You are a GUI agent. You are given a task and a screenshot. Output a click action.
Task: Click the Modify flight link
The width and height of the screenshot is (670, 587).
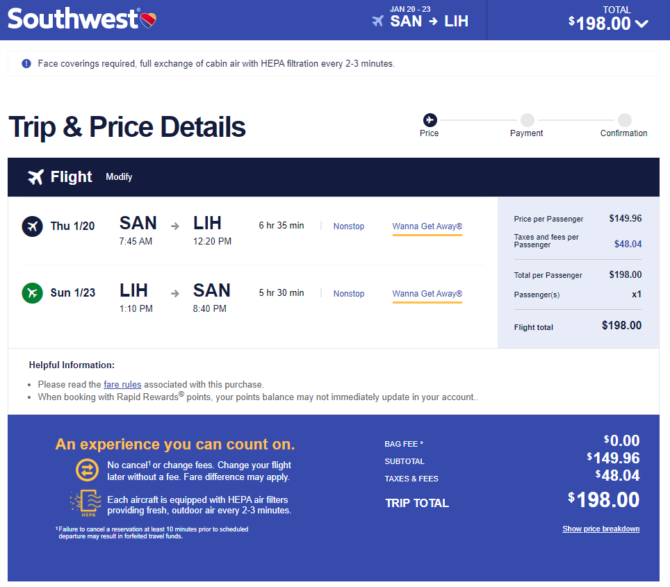pos(119,177)
